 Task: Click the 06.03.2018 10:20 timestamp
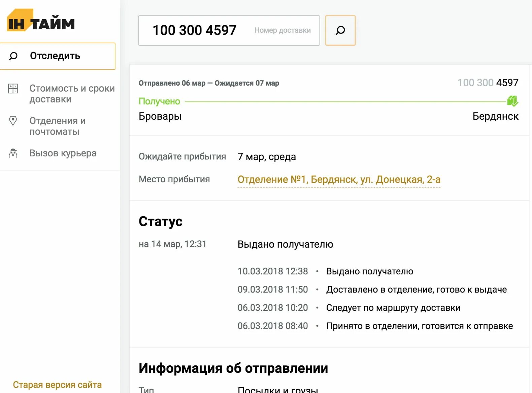coord(273,308)
